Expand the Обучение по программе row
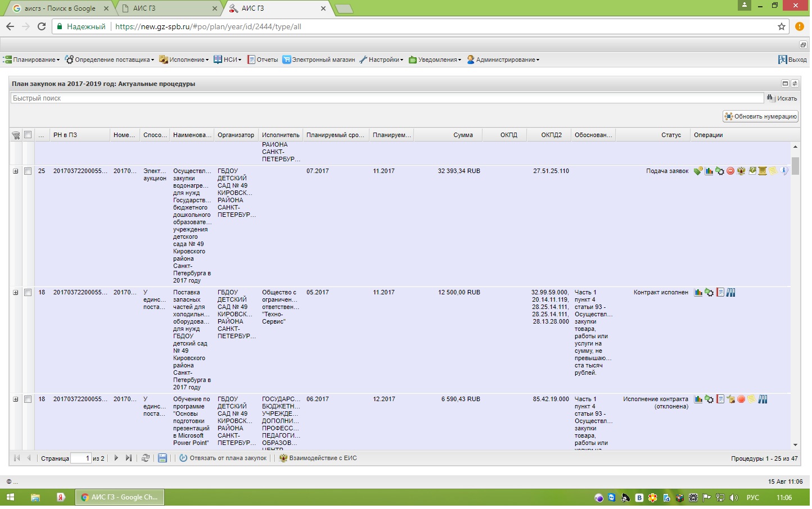This screenshot has height=509, width=812. point(16,399)
